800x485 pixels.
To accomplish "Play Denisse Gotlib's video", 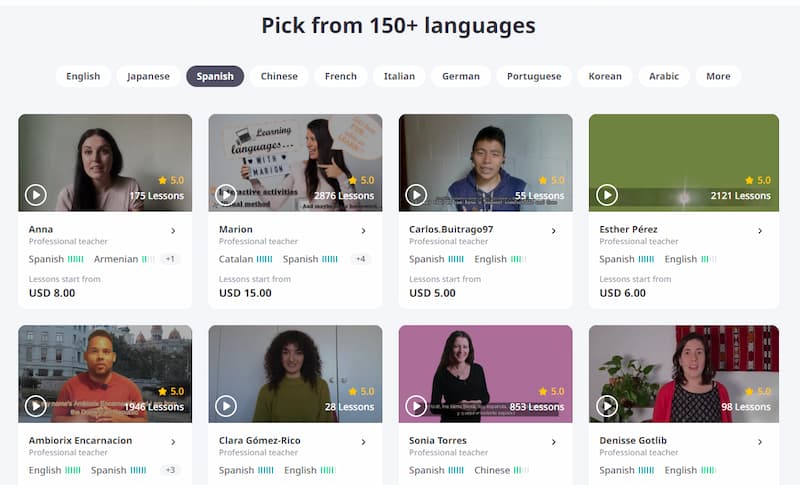I will [x=607, y=406].
